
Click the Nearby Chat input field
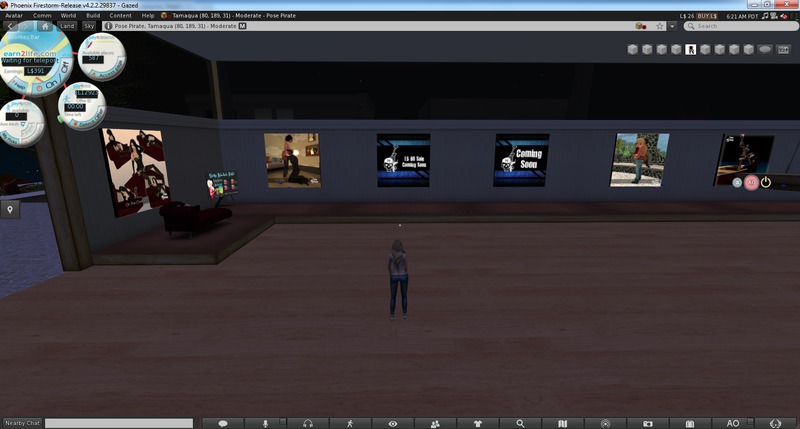coord(118,423)
